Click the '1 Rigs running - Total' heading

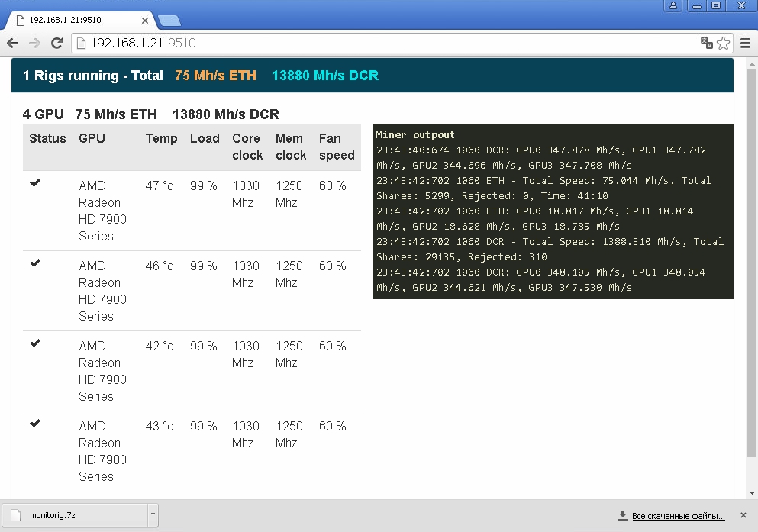click(93, 76)
